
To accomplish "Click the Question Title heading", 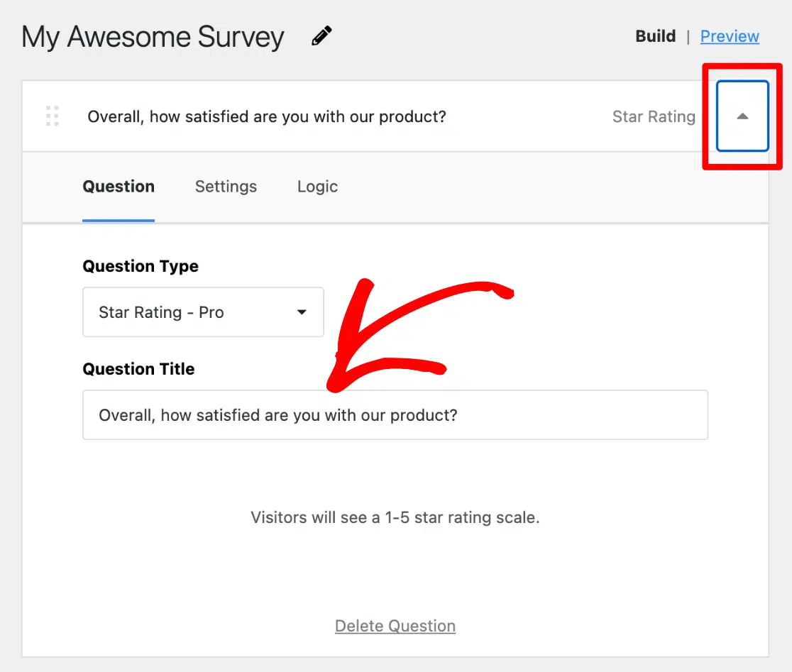I will (x=138, y=369).
